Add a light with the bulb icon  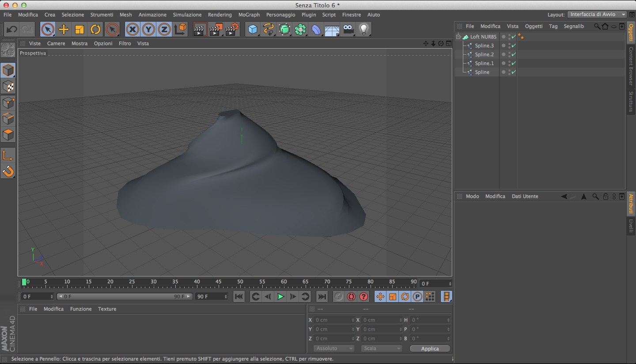tap(363, 30)
